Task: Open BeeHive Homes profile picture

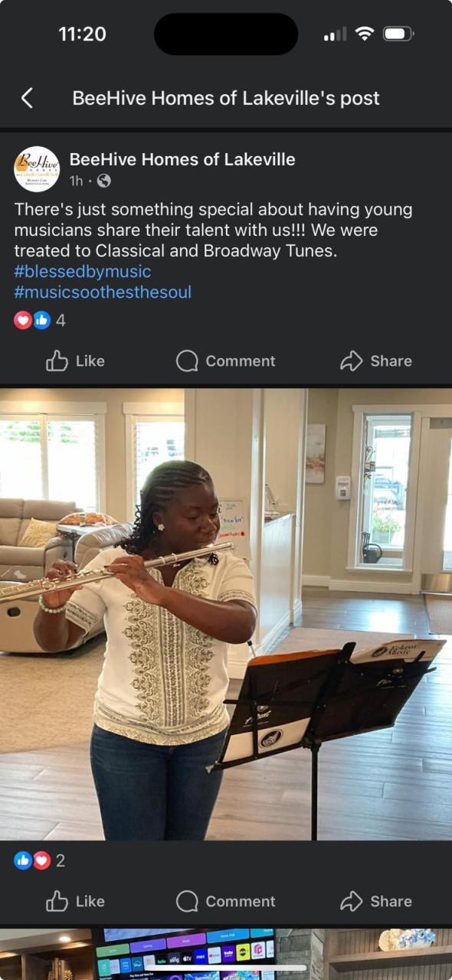Action: pos(37,168)
